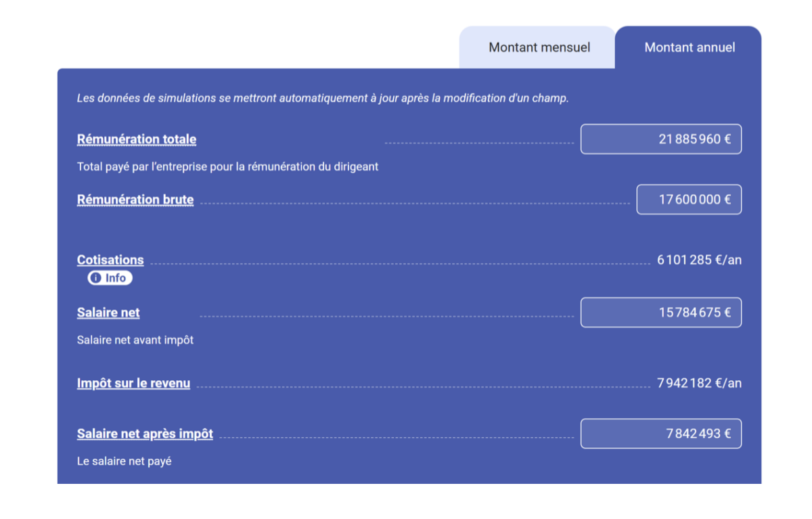Open the Cotisations link
This screenshot has height=519, width=812.
pyautogui.click(x=110, y=260)
